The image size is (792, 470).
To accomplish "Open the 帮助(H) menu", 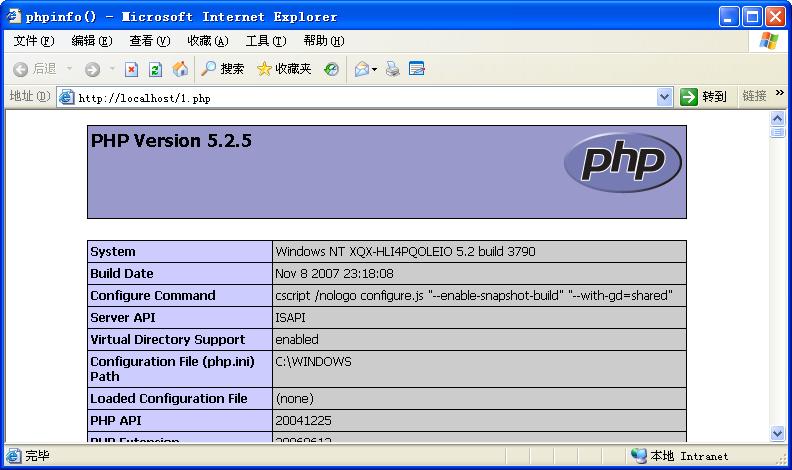I will click(x=324, y=41).
